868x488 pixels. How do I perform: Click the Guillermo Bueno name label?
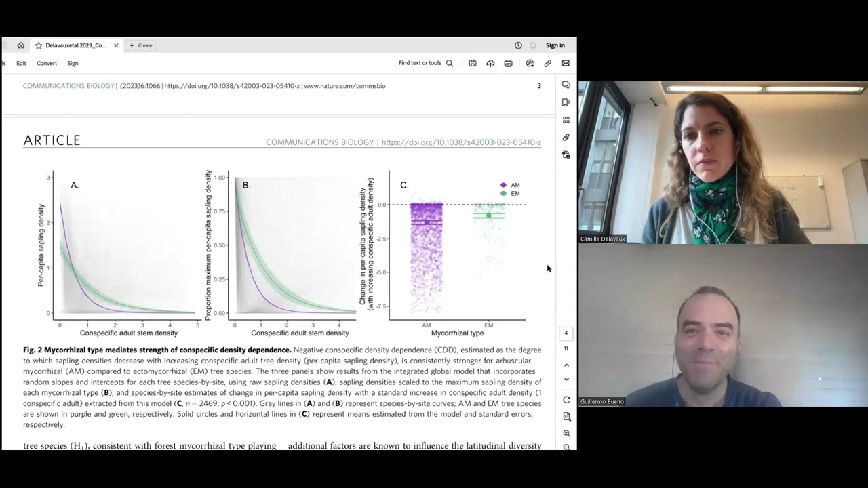point(601,401)
